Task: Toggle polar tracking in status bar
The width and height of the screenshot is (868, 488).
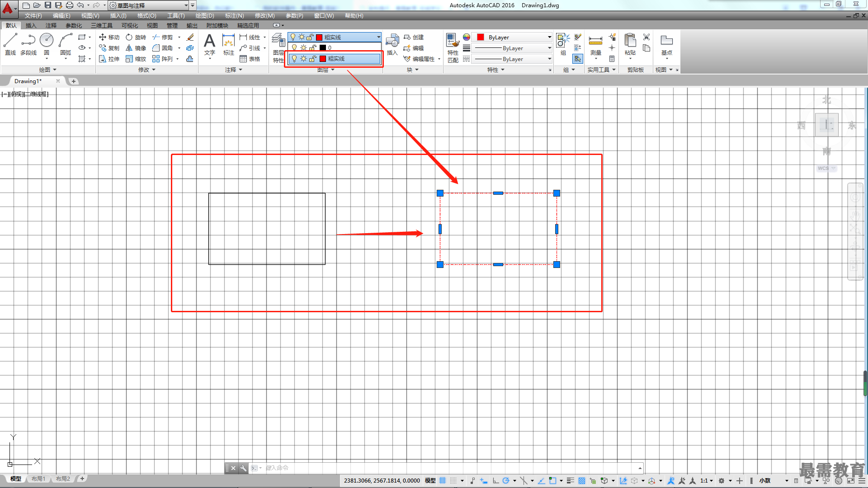Action: coord(506,480)
